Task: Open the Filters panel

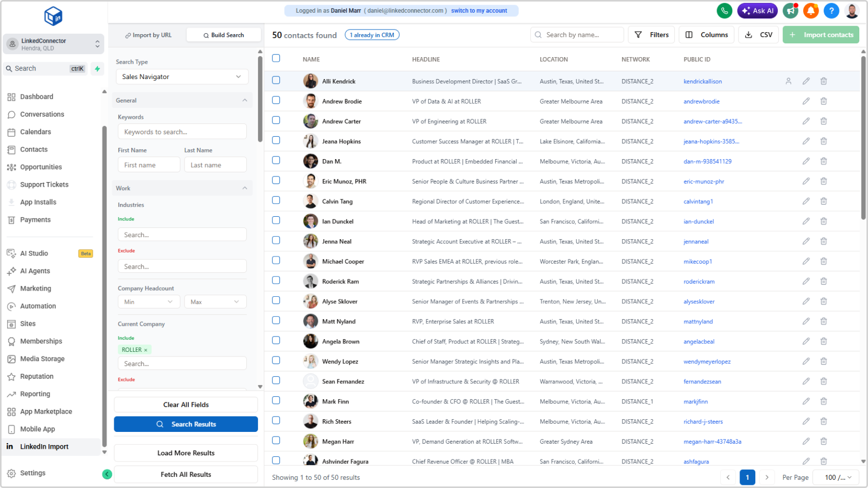Action: pyautogui.click(x=651, y=35)
